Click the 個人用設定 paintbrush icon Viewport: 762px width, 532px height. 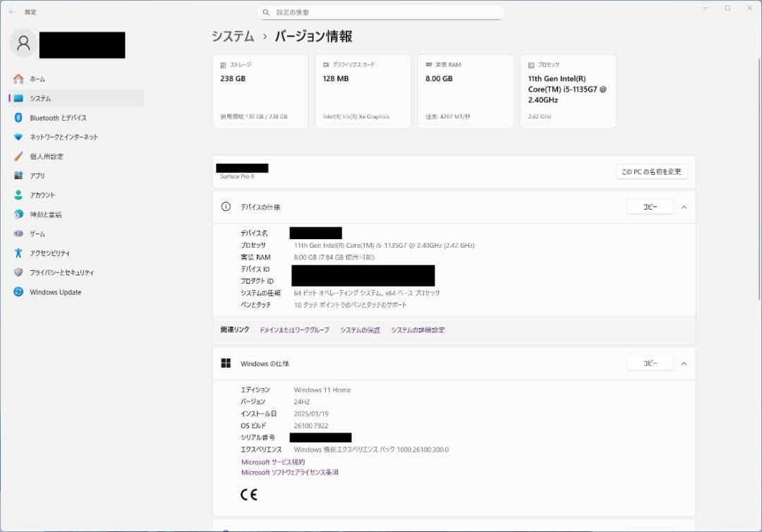18,157
